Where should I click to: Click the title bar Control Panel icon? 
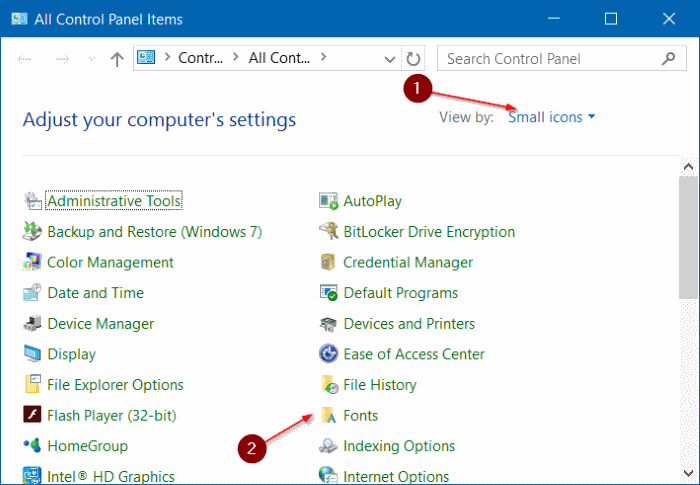pos(19,19)
